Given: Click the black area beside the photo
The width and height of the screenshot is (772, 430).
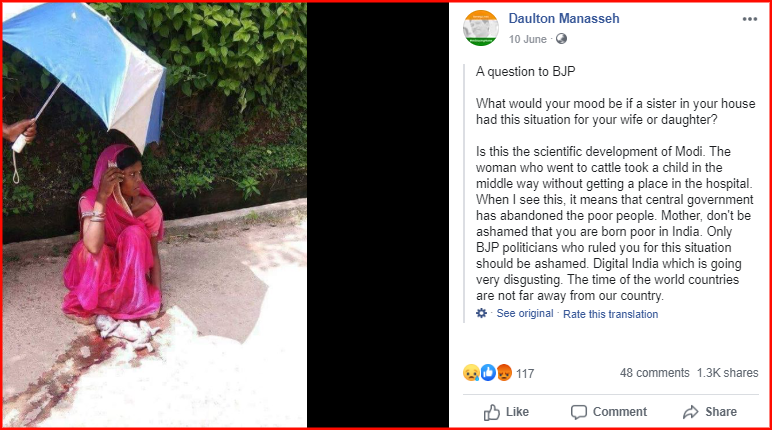Looking at the screenshot, I should (x=378, y=215).
